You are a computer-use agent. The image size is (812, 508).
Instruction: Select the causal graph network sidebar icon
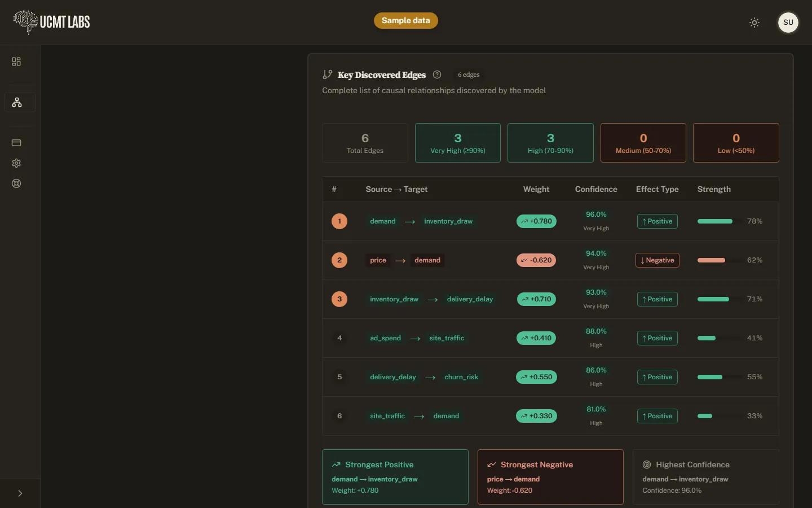click(17, 102)
